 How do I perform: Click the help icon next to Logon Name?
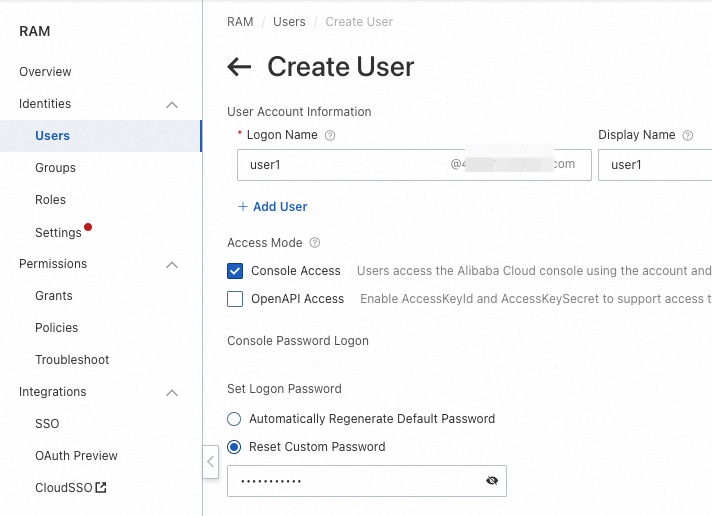pos(330,135)
